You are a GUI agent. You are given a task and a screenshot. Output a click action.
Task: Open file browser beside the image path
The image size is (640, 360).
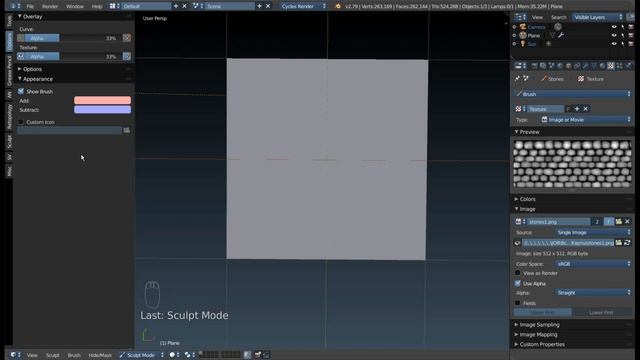pyautogui.click(x=619, y=243)
